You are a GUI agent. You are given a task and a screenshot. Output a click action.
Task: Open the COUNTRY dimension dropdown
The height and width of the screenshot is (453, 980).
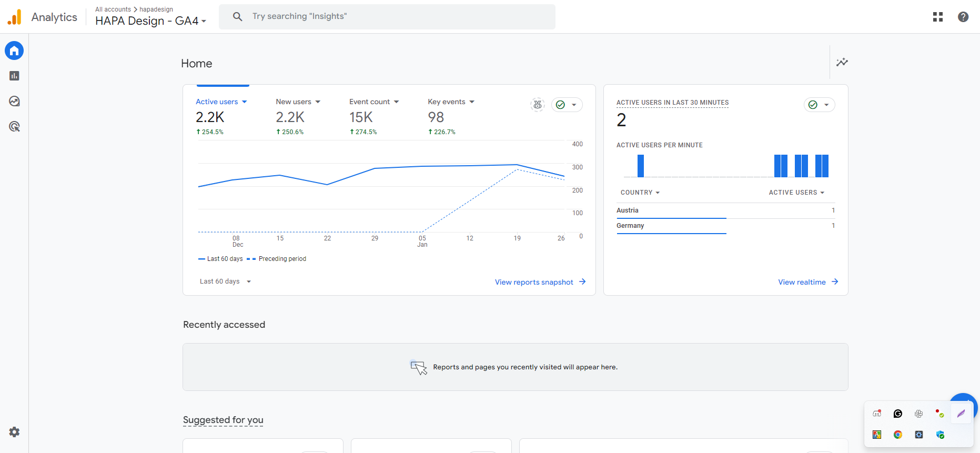(640, 193)
